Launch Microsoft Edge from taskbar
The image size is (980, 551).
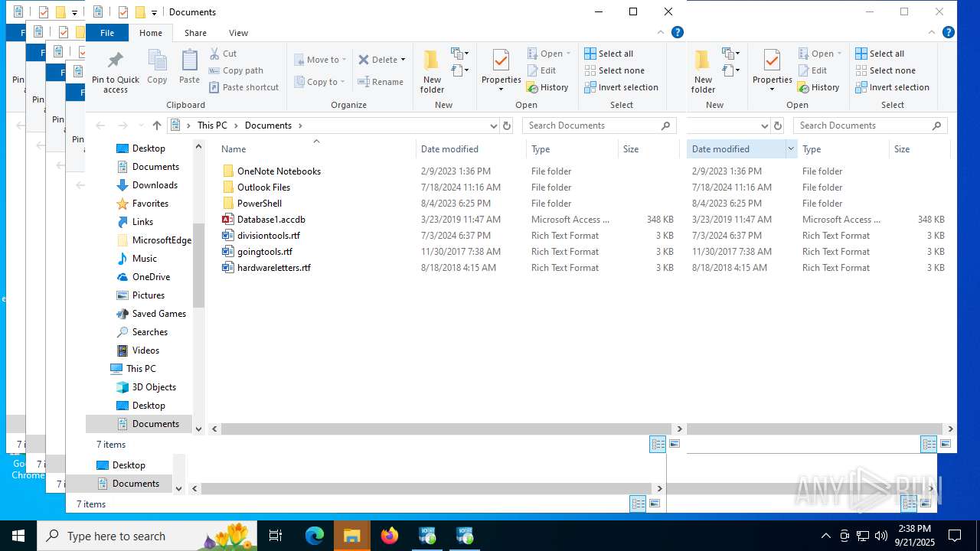pyautogui.click(x=315, y=536)
